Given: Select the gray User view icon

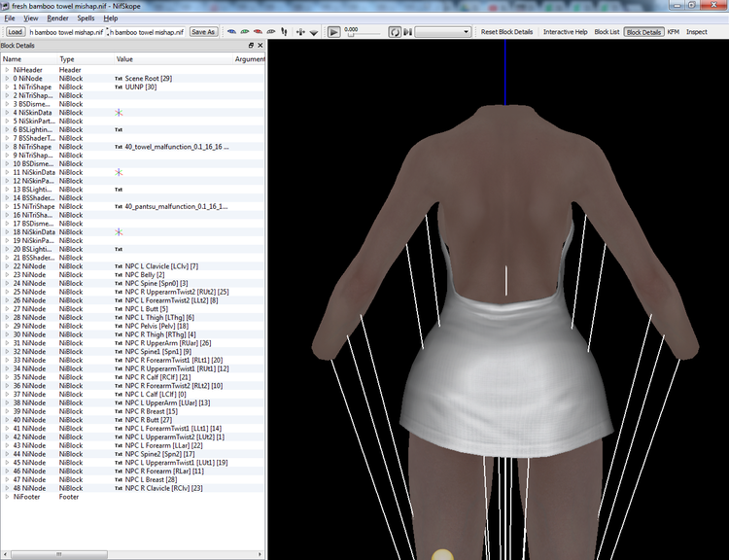Looking at the screenshot, I should click(x=271, y=32).
